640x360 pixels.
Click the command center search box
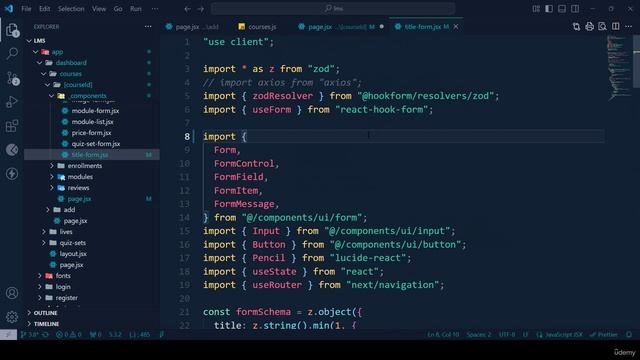tap(333, 9)
